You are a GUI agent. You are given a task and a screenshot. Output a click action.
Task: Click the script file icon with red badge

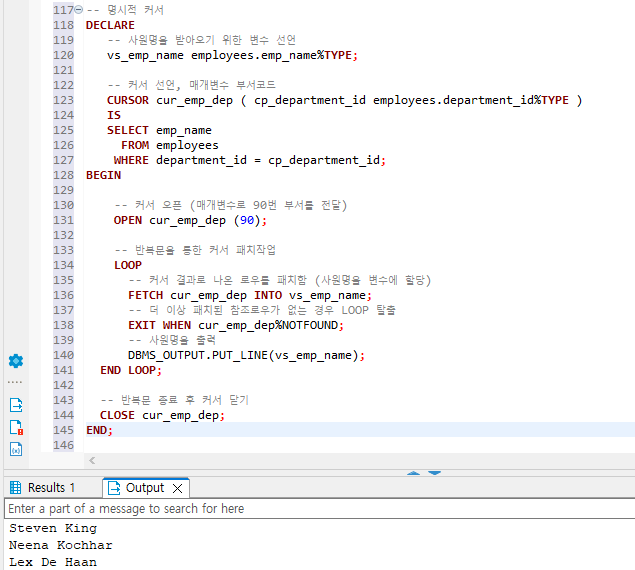coord(16,427)
